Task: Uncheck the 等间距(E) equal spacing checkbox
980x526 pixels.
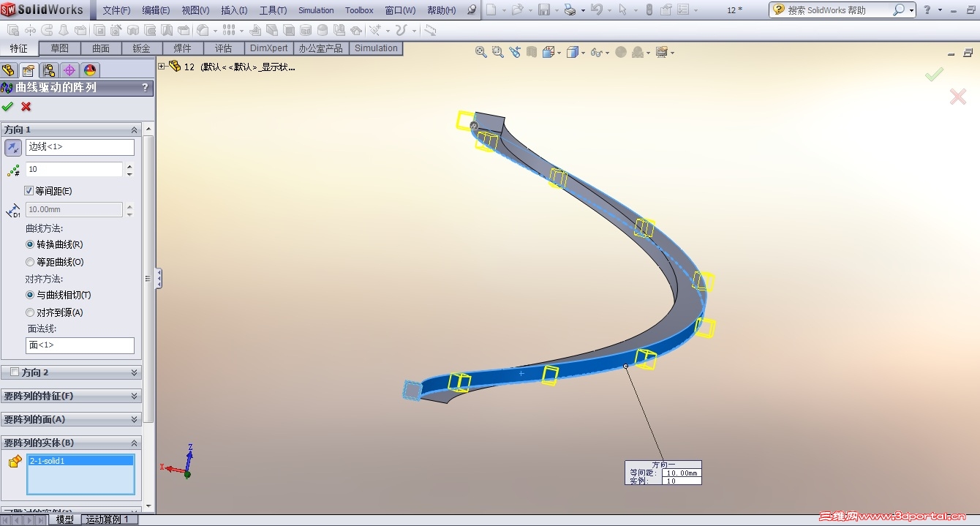Action: pos(29,191)
